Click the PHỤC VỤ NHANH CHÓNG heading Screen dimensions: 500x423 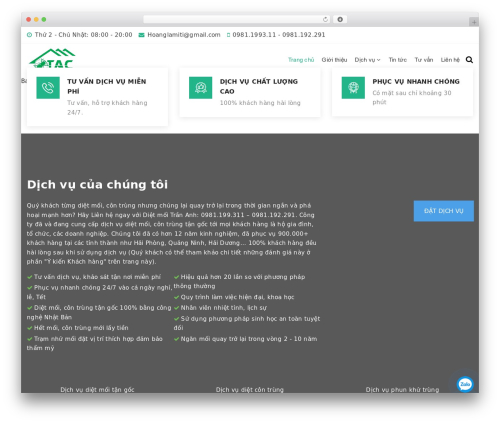coord(416,81)
